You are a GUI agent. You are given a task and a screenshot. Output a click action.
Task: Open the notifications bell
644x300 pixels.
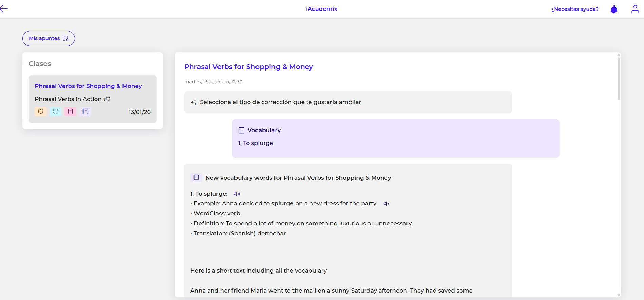614,9
